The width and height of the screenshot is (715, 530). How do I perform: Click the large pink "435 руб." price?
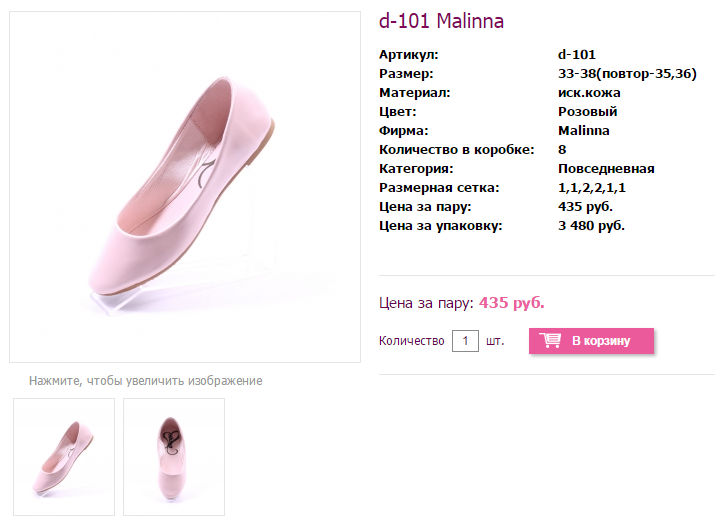(512, 303)
